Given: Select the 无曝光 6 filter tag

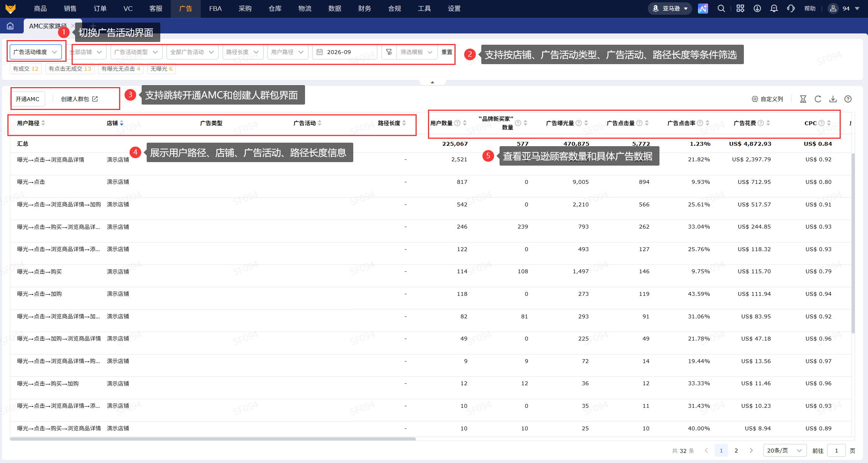Looking at the screenshot, I should [161, 69].
